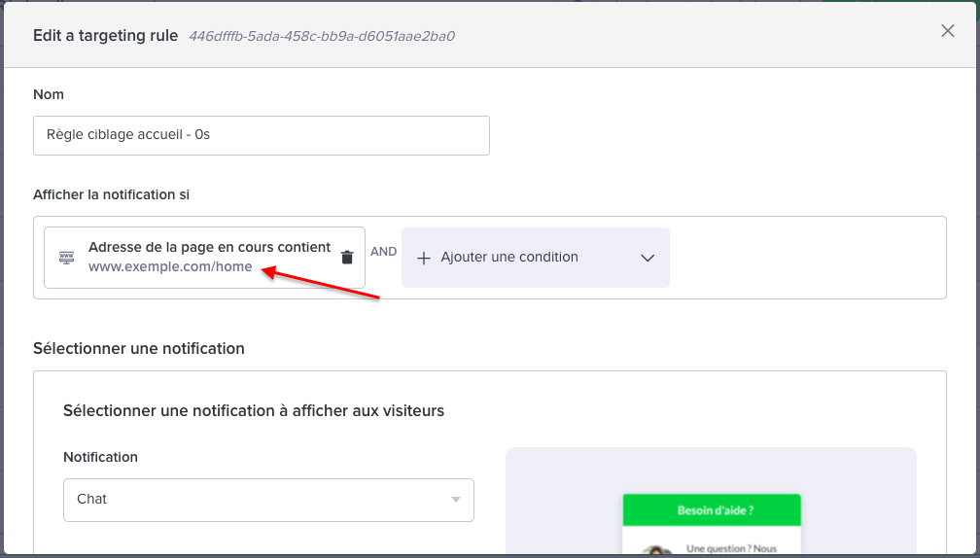
Task: Click 'Sélectionner une notification à afficher aux visiteurs' text
Action: (254, 410)
